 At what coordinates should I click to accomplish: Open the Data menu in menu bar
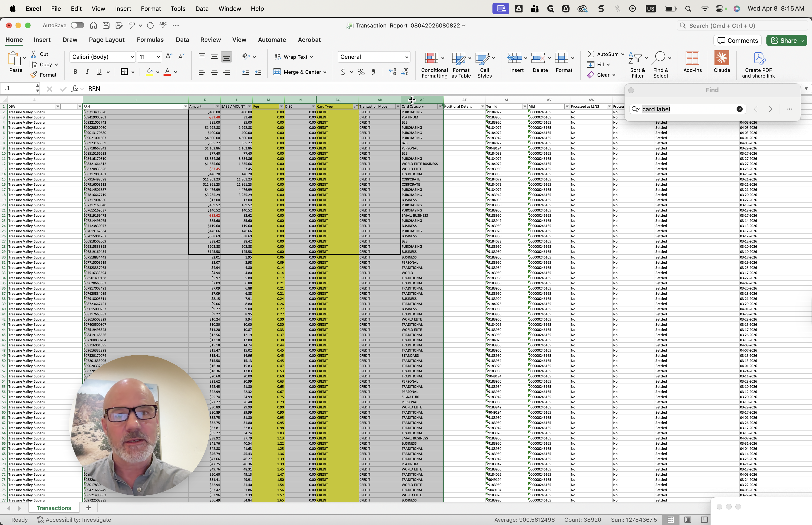click(x=202, y=8)
